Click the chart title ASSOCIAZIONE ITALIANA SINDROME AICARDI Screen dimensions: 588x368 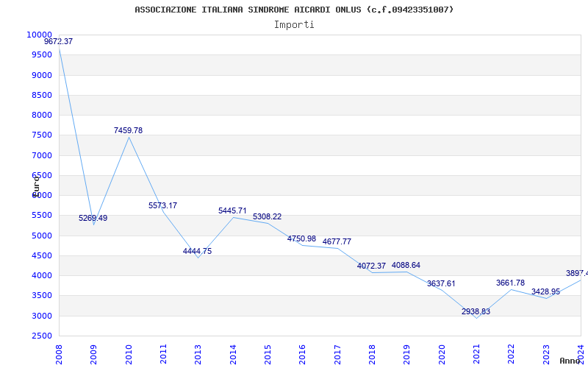pyautogui.click(x=294, y=10)
